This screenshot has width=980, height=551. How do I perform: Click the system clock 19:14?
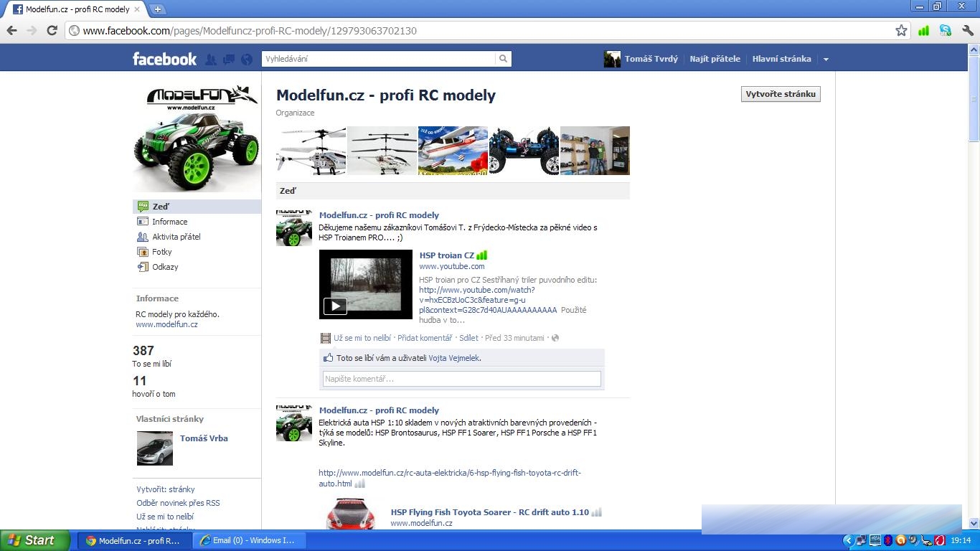click(x=961, y=540)
